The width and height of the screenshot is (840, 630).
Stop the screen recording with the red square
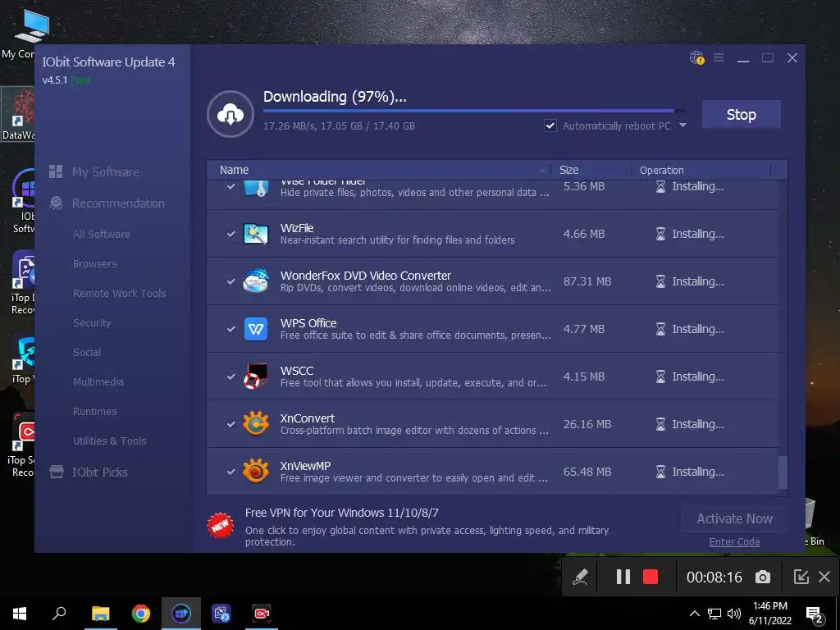coord(651,577)
